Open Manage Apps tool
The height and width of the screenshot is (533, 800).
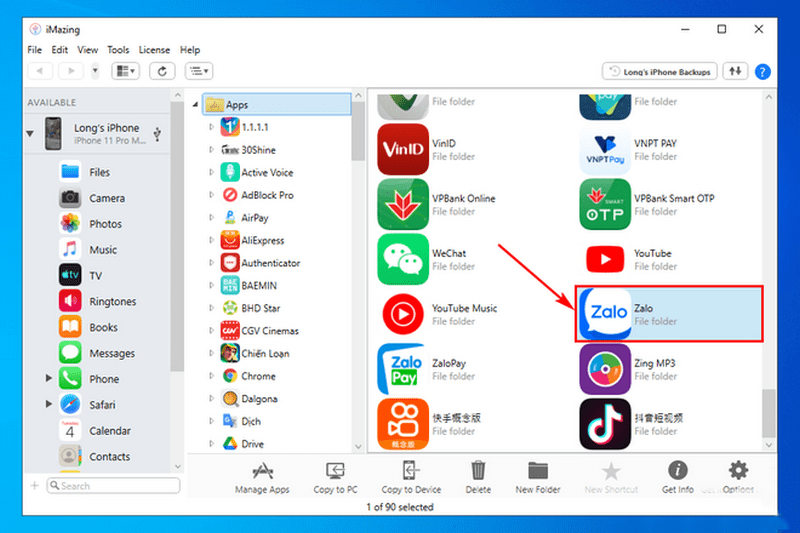262,477
